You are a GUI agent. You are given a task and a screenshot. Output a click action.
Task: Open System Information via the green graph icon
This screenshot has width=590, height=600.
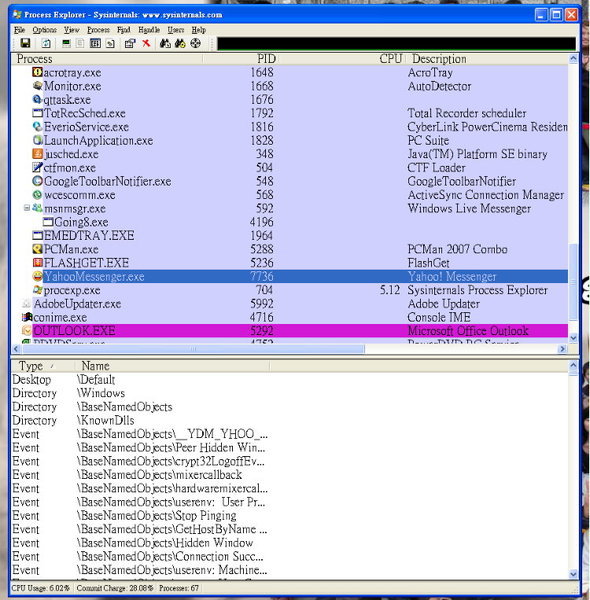66,43
